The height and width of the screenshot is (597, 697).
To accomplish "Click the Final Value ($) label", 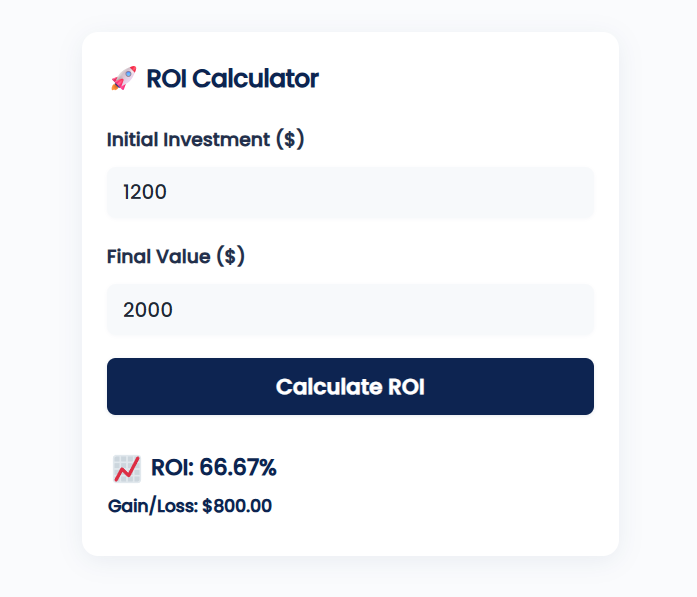I will coord(176,256).
